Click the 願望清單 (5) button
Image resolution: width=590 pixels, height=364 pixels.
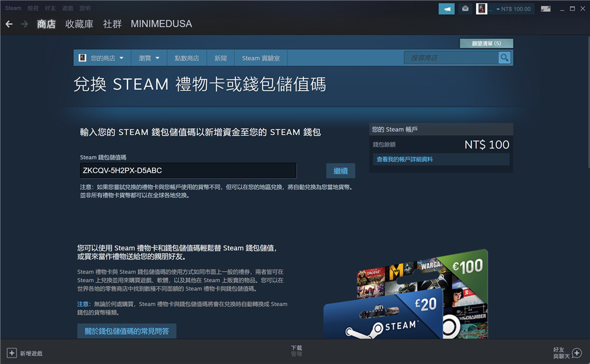[486, 43]
